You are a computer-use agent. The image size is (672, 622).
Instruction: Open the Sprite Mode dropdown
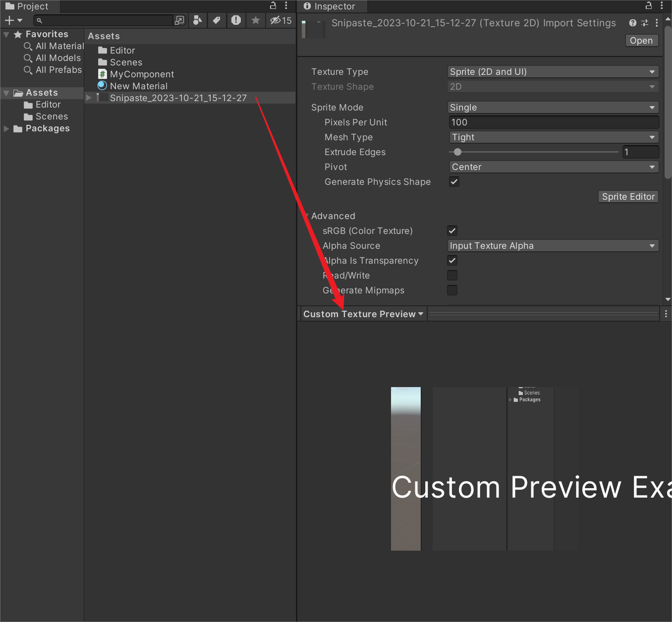click(553, 108)
